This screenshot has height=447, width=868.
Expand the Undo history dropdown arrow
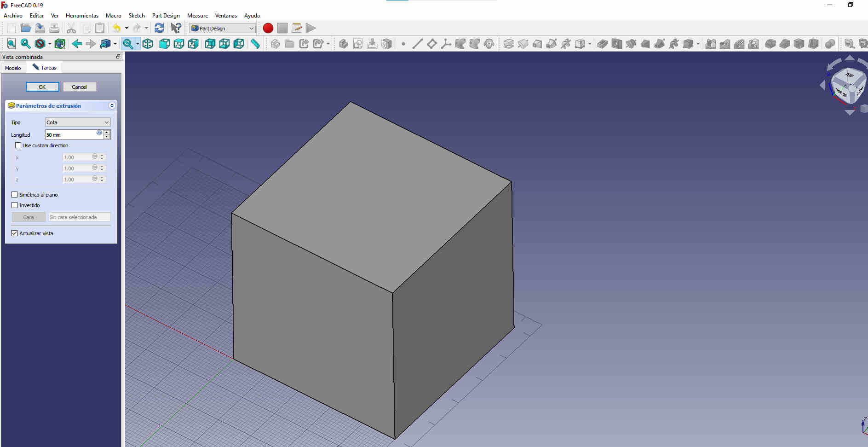[x=126, y=28]
